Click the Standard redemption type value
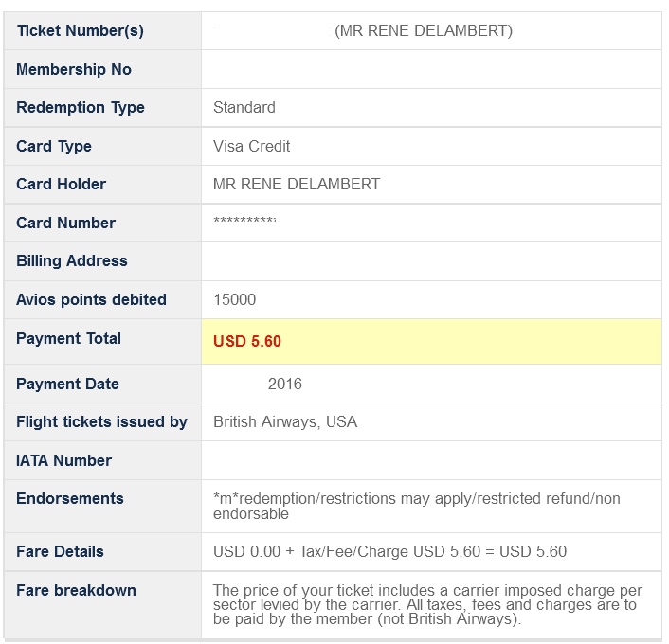Screen dimensions: 669x644 coord(244,108)
